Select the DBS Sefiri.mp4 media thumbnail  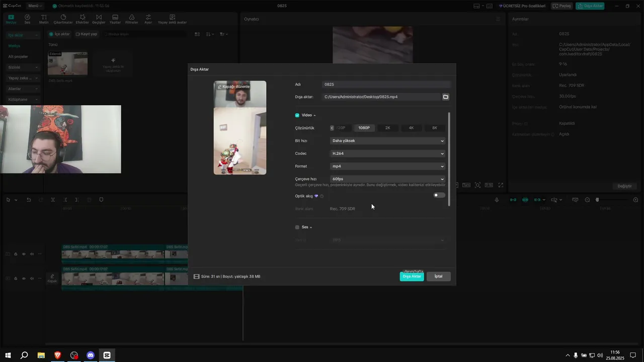[67, 64]
